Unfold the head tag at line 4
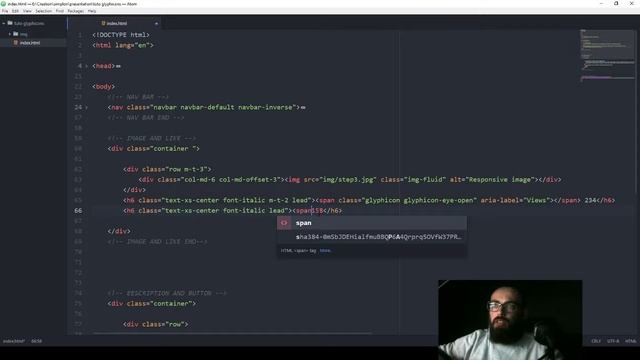Viewport: 640px width, 360px height. [x=87, y=66]
